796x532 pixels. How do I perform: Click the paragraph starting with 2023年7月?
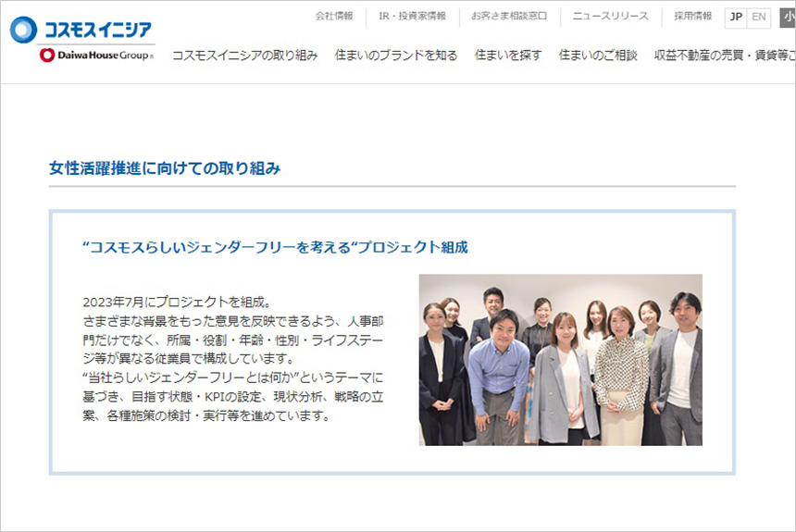(233, 359)
